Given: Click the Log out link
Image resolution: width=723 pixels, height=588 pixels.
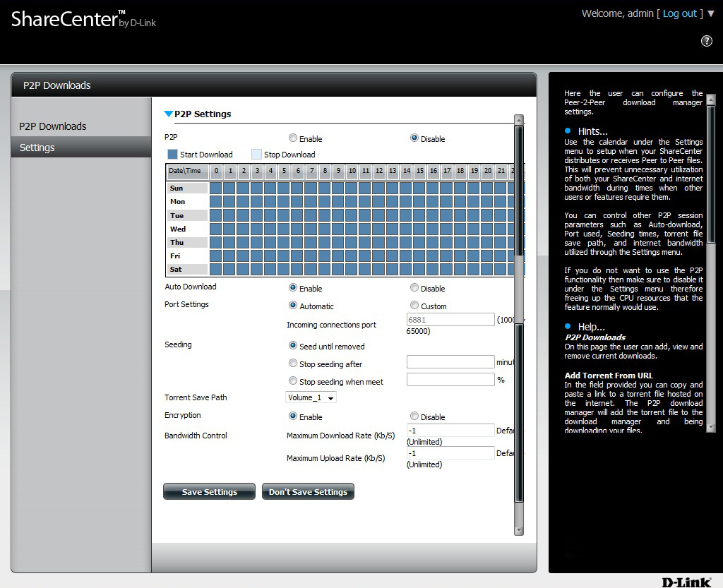Looking at the screenshot, I should coord(679,14).
